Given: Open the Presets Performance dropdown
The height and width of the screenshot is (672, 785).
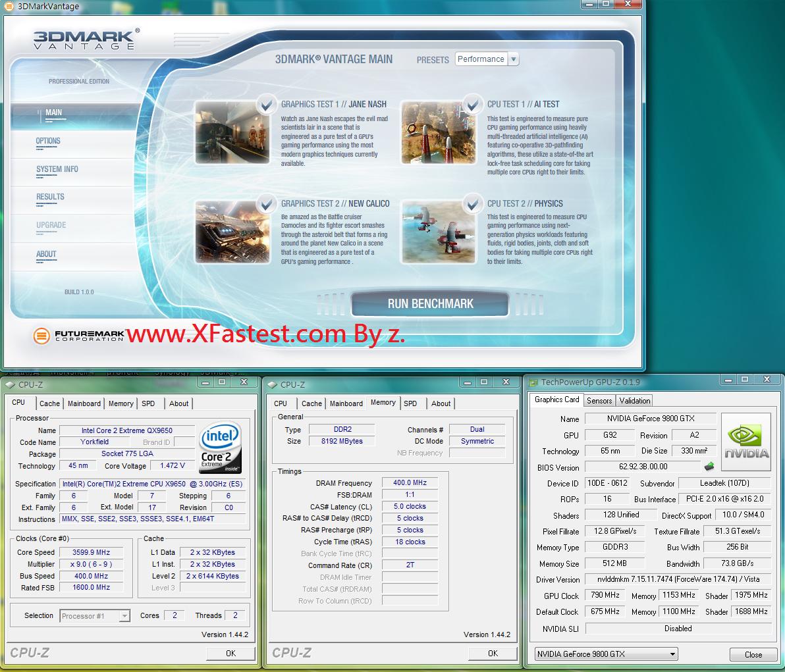Looking at the screenshot, I should 487,59.
